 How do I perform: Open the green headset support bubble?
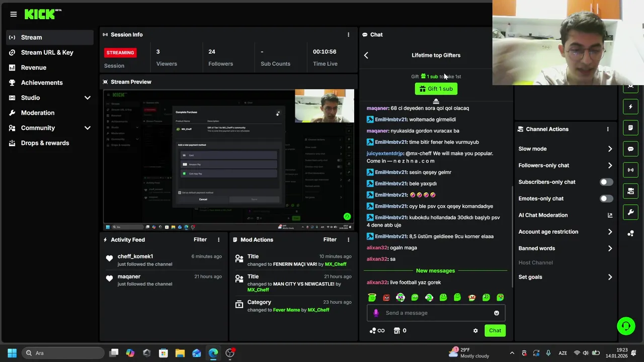click(626, 326)
